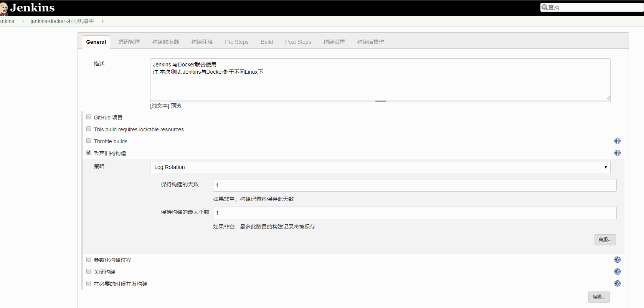The width and height of the screenshot is (644, 308).
Task: Enable the GitHub 项目 checkbox
Action: pos(89,117)
